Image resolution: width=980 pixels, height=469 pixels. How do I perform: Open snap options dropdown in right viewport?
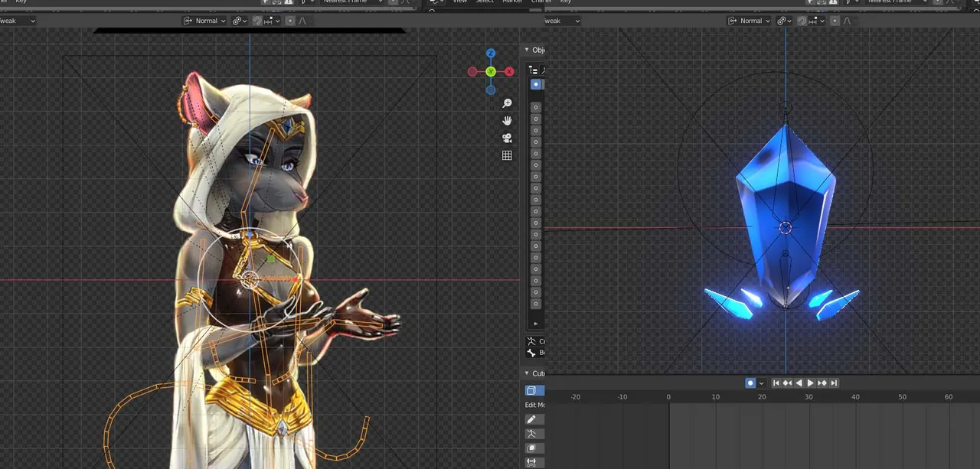[817, 21]
